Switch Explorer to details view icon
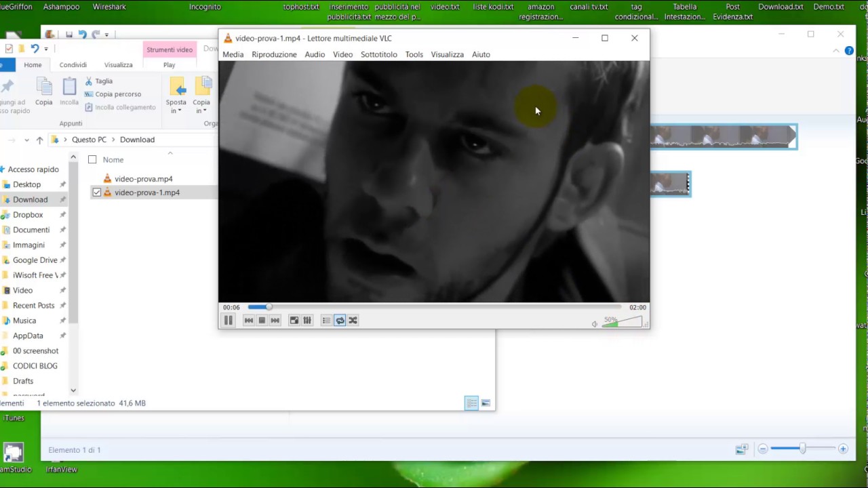The height and width of the screenshot is (488, 868). pos(471,403)
